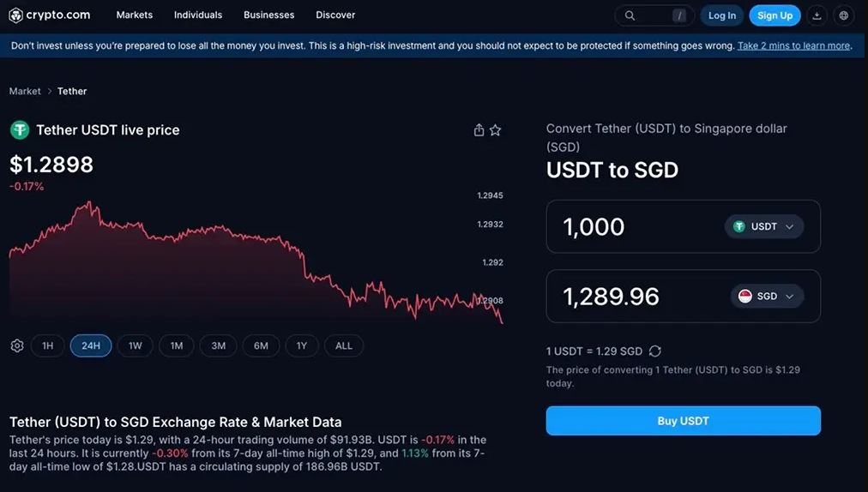
Task: Open the Discover menu
Action: coord(335,15)
